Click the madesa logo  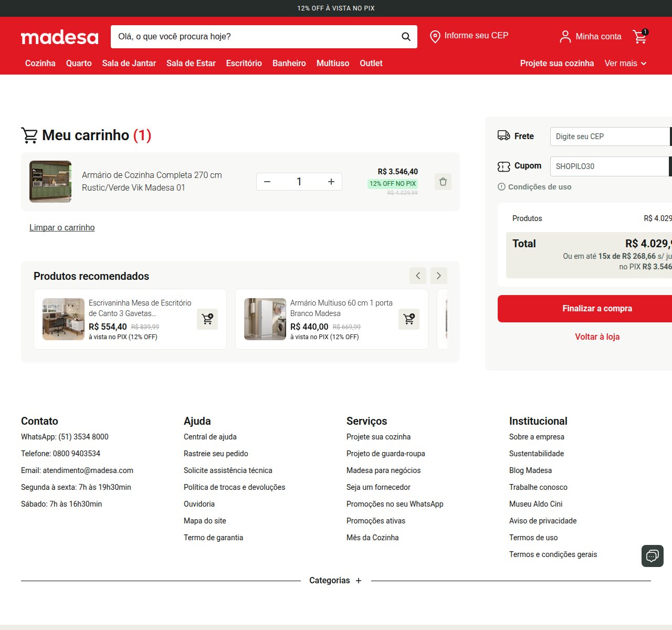(59, 37)
